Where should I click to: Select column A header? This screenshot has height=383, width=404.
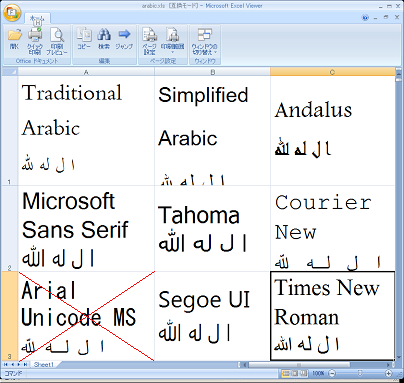tap(86, 72)
